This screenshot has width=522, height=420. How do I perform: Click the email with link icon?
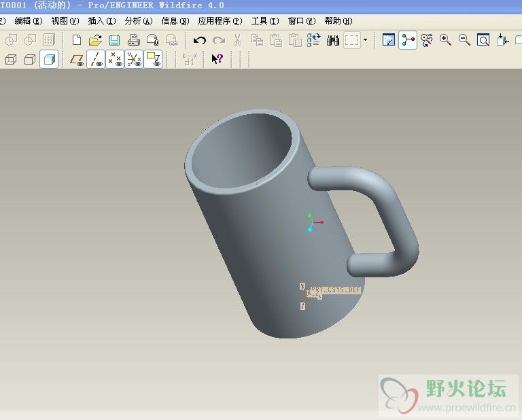tap(172, 40)
